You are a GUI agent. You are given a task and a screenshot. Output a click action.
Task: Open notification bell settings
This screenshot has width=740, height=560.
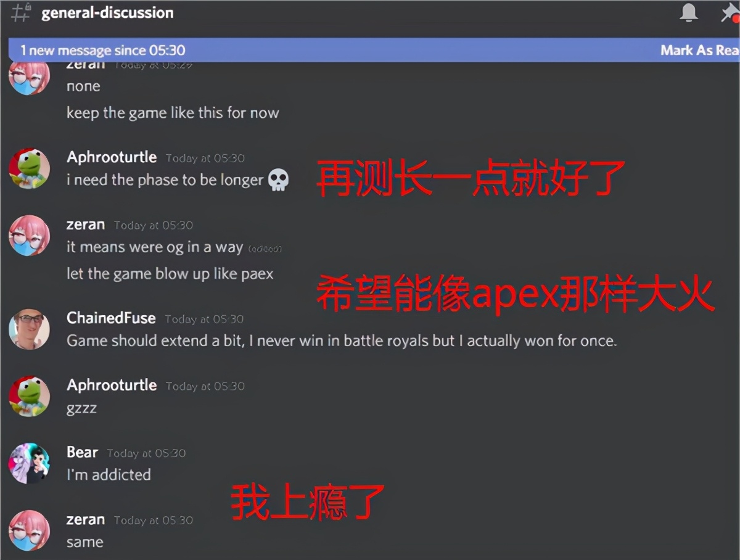pyautogui.click(x=689, y=13)
